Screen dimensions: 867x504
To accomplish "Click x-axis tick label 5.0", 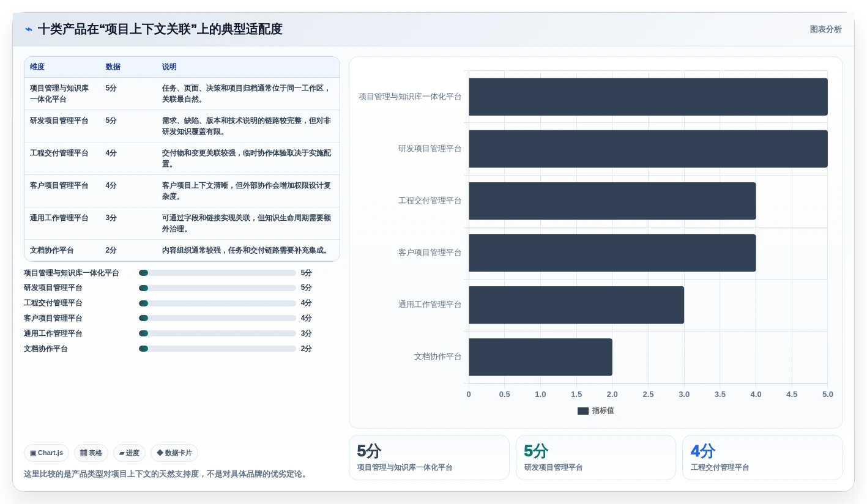I will (828, 395).
